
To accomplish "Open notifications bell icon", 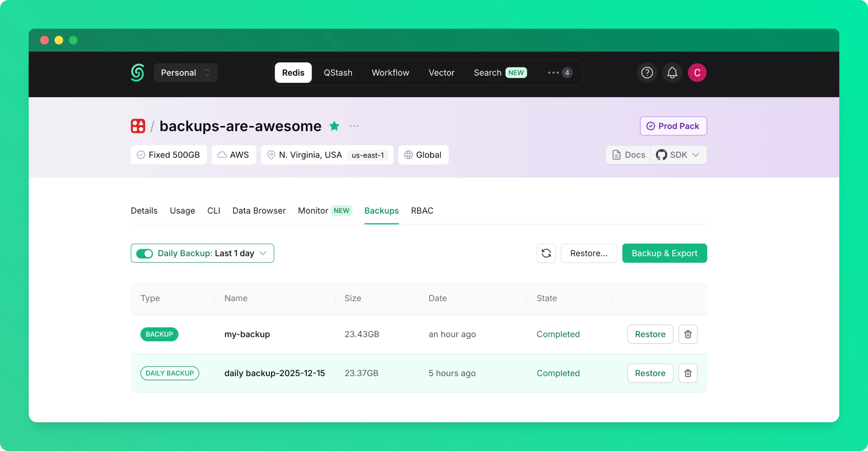I will pos(672,73).
